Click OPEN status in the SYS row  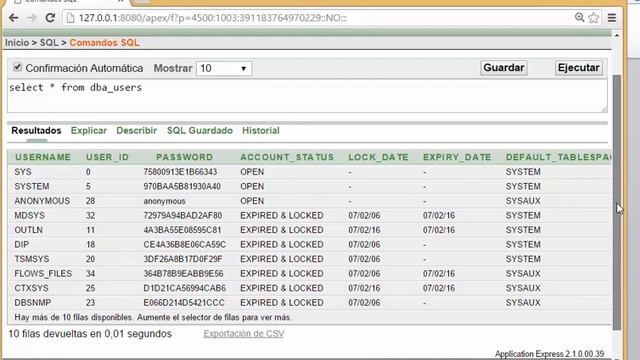pos(252,172)
